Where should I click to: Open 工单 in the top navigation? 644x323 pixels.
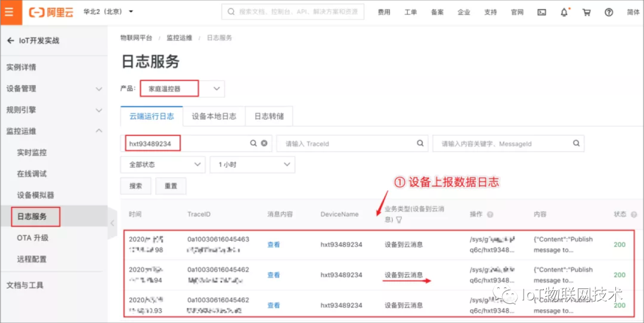pos(411,13)
